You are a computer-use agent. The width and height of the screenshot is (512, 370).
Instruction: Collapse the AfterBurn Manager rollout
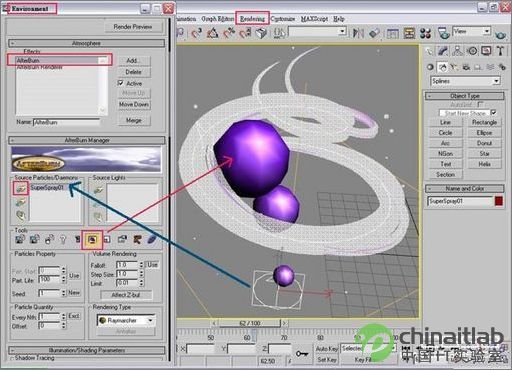[x=86, y=140]
